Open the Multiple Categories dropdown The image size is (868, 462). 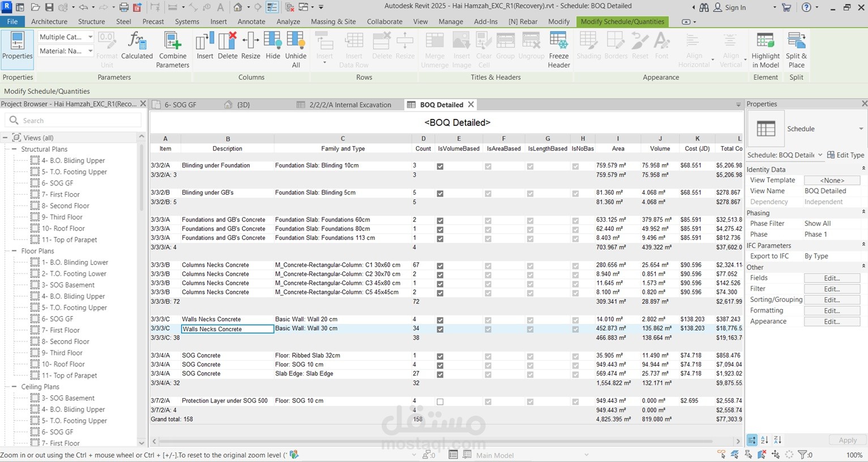pos(66,37)
